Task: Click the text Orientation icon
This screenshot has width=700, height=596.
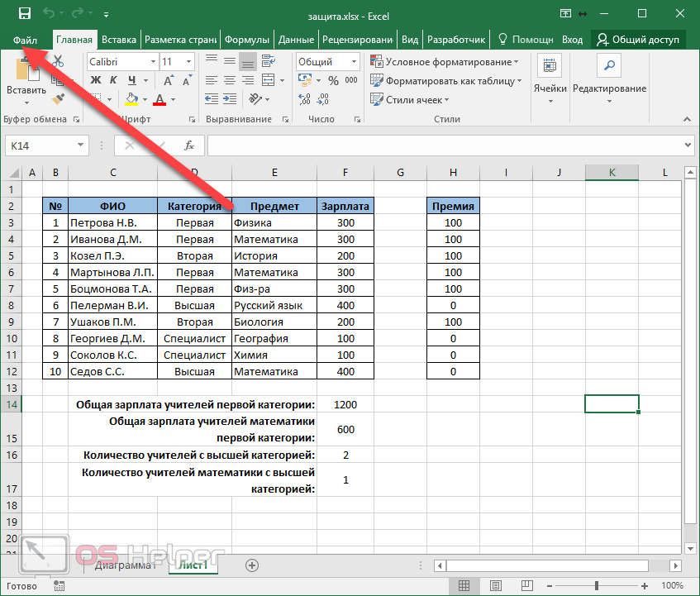Action: pyautogui.click(x=255, y=99)
